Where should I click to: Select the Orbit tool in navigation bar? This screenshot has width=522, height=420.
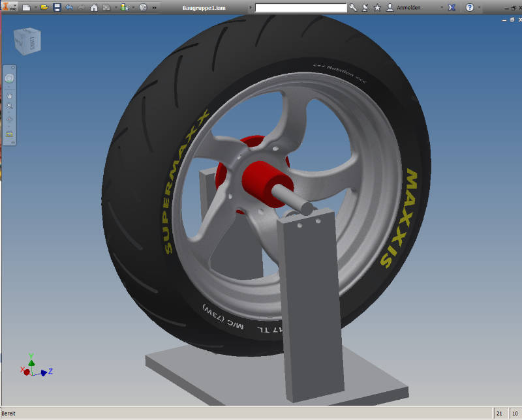tap(9, 119)
